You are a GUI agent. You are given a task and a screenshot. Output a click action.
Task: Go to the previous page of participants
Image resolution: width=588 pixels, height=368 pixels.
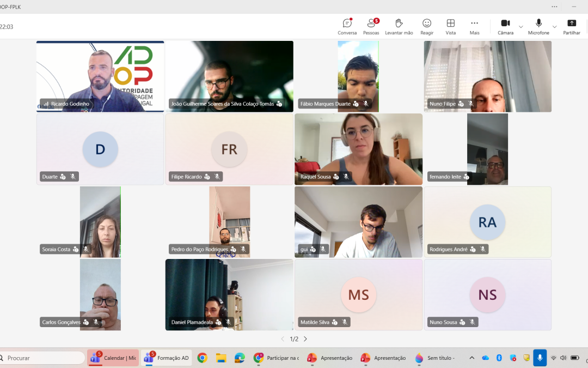tap(283, 339)
